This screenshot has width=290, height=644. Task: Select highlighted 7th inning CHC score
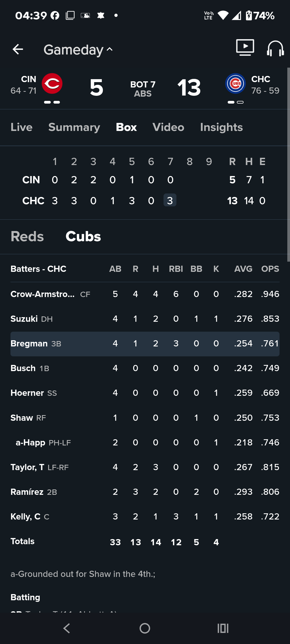[x=170, y=200]
